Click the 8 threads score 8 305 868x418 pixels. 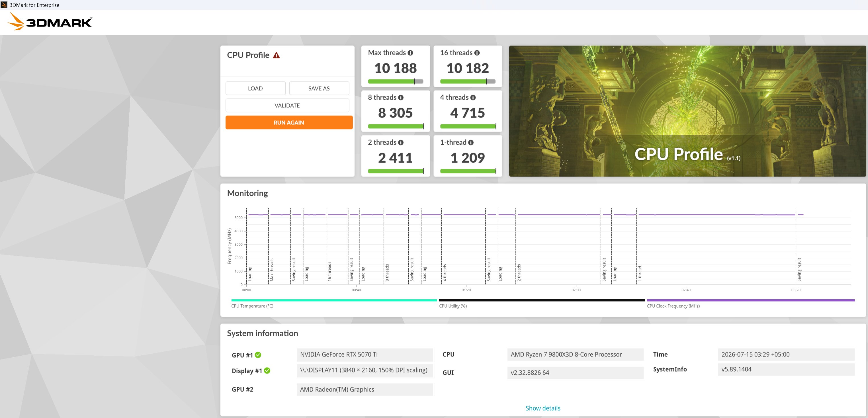coord(396,113)
